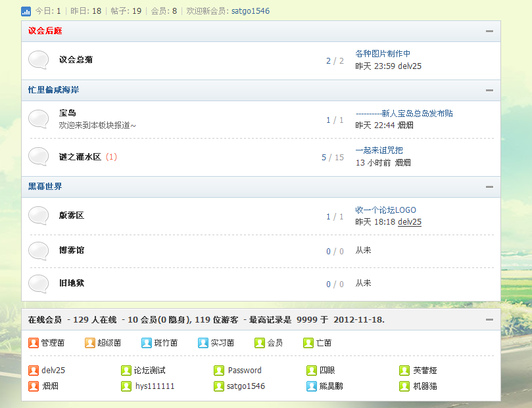Click the user icon beside Password
This screenshot has height=408, width=532.
pos(219,371)
